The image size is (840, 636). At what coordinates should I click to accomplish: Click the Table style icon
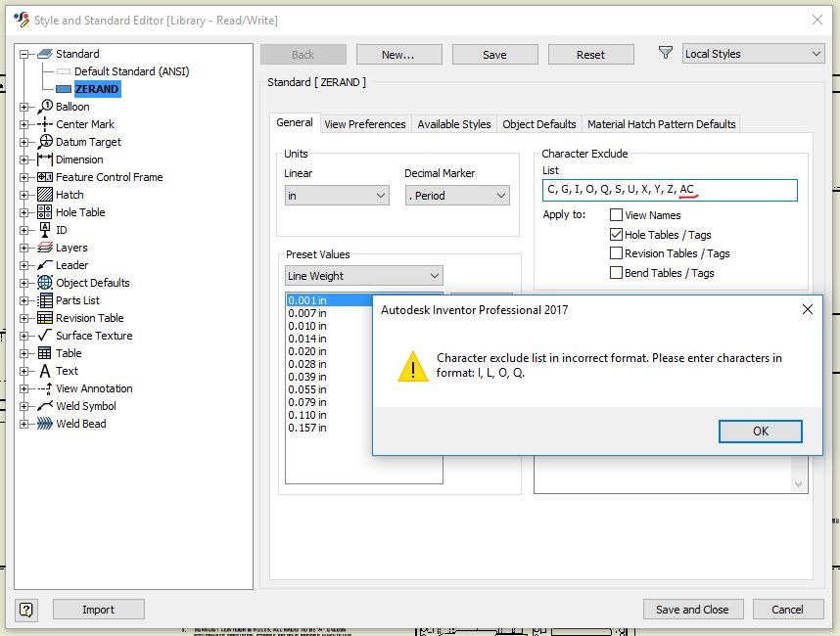point(45,353)
